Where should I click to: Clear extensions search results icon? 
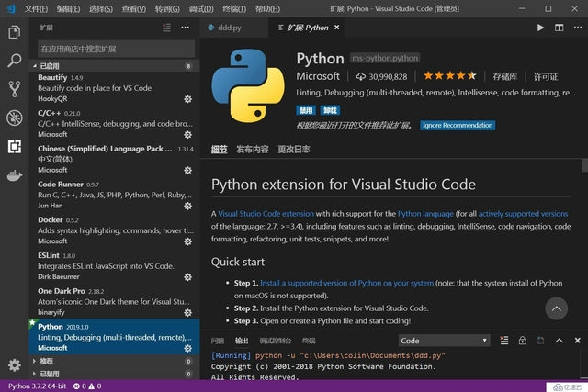coord(167,28)
